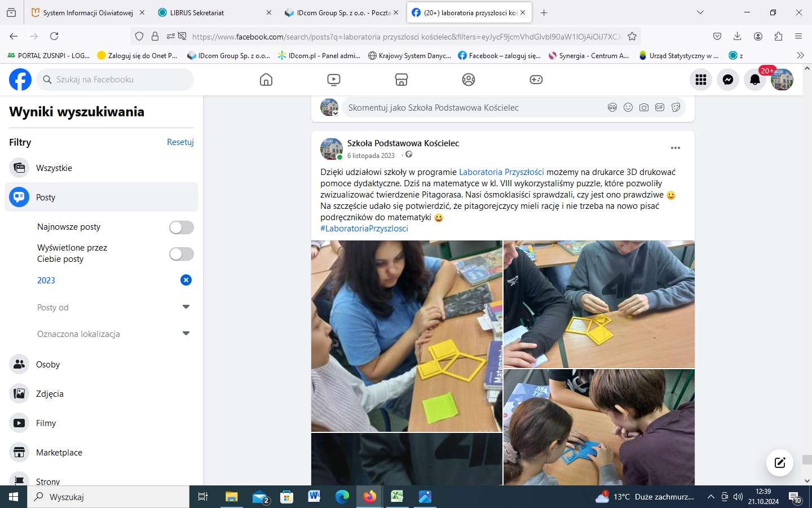
Task: Expand the Oznaczona lokalizacja dropdown
Action: 186,334
